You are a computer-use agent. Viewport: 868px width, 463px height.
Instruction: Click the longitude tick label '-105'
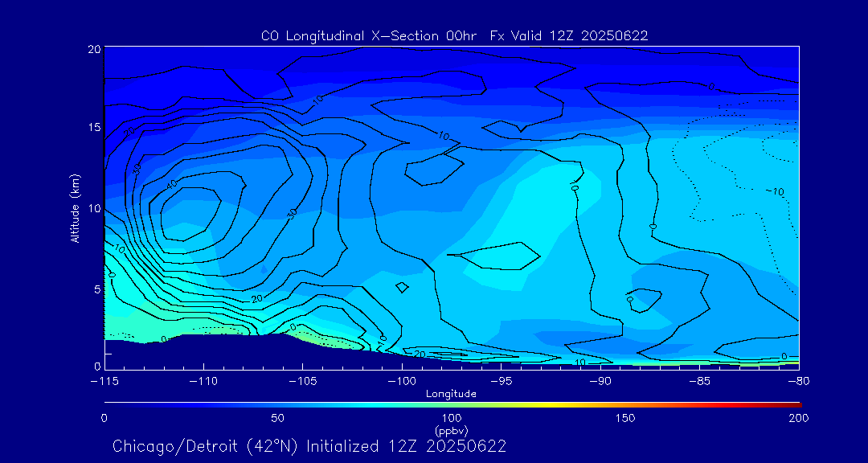coord(303,382)
